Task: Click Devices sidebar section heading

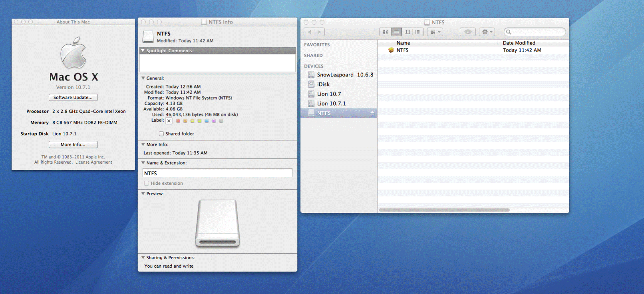Action: point(314,66)
